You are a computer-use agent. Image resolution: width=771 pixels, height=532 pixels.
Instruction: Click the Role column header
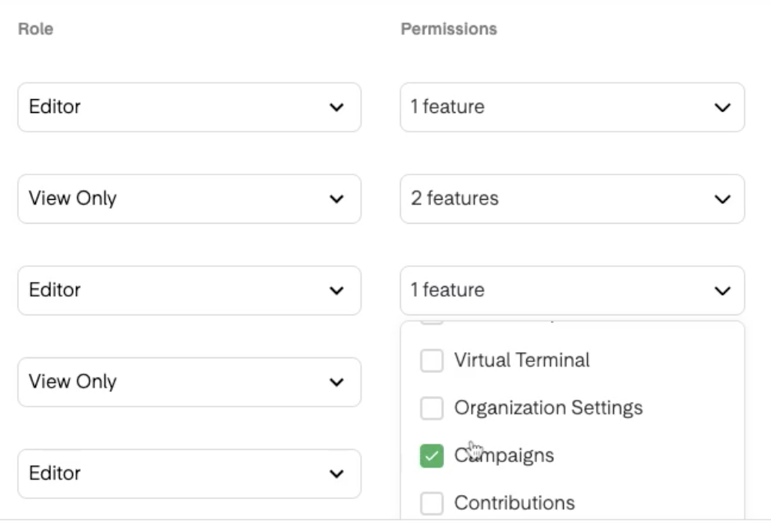pos(35,28)
